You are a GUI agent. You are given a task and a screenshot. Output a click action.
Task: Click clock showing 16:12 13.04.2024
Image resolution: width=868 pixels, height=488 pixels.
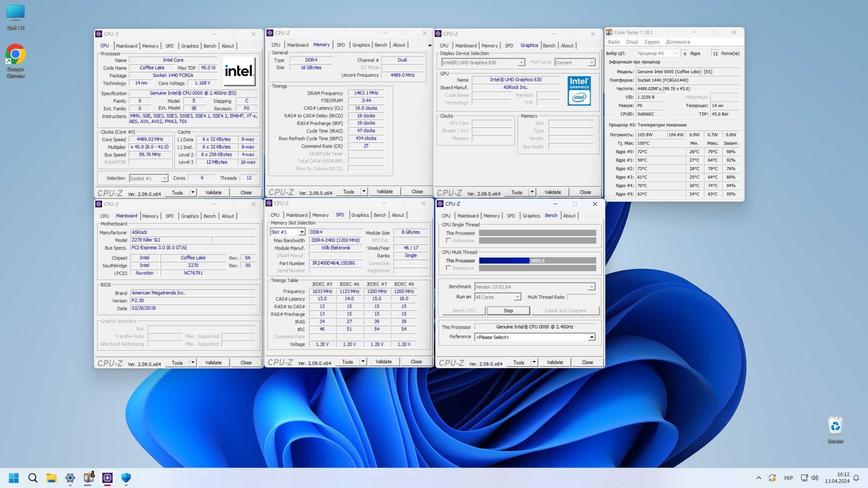tap(837, 478)
